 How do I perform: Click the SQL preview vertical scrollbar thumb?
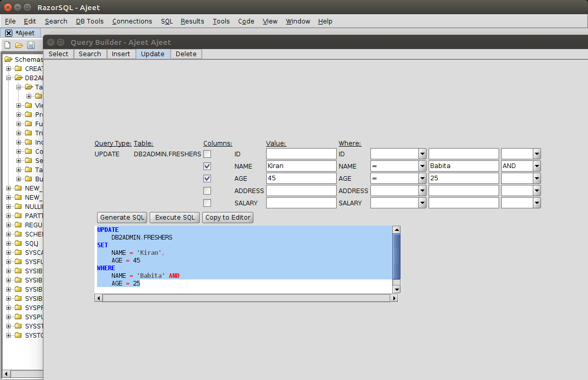point(396,256)
